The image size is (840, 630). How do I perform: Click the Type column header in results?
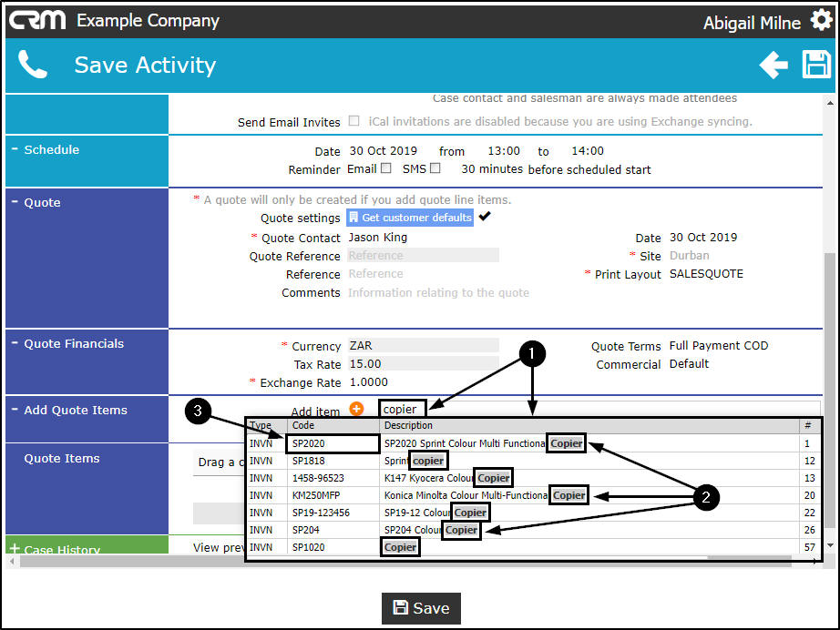click(x=261, y=425)
